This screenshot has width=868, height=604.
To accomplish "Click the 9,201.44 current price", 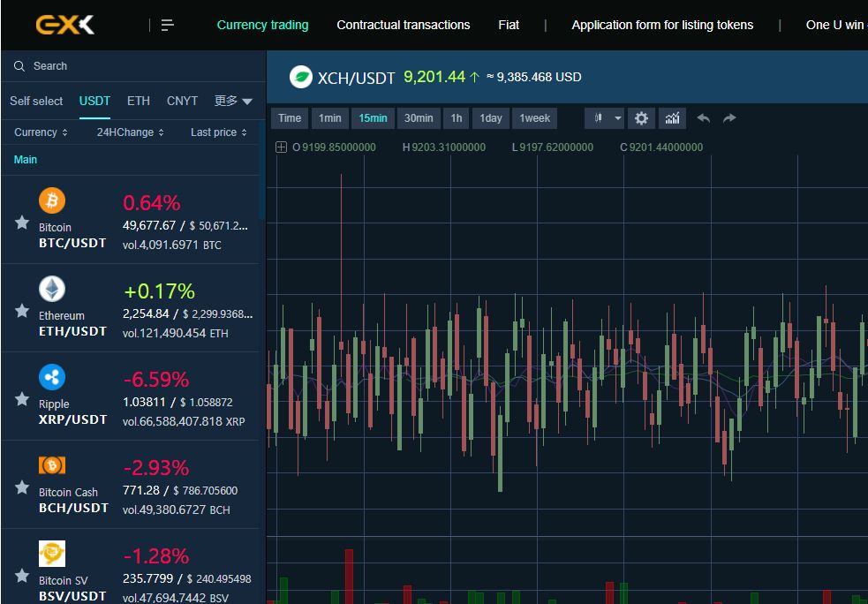I will (x=434, y=77).
